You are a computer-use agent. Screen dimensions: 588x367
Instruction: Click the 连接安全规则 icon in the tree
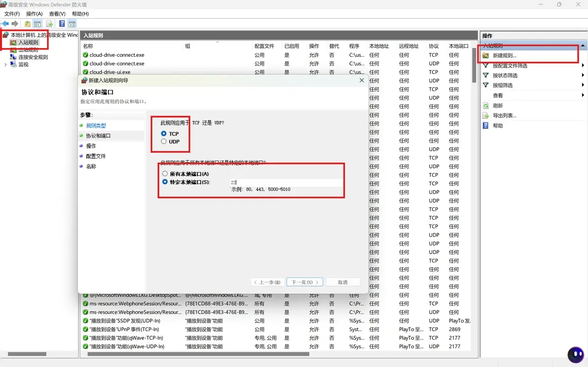13,57
